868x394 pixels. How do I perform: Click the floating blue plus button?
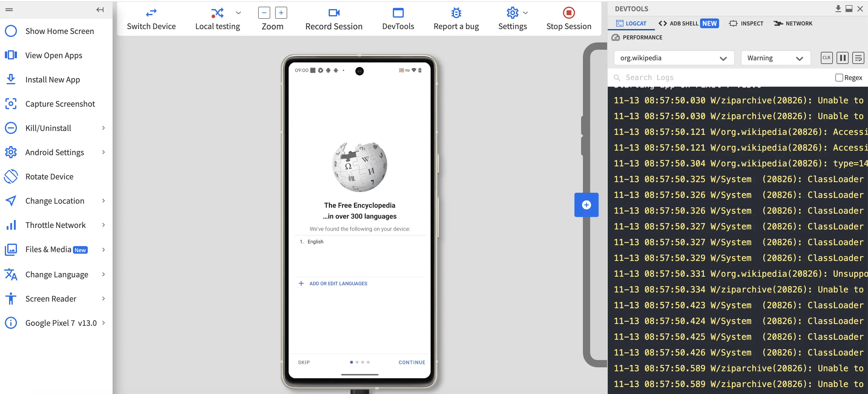coord(586,205)
